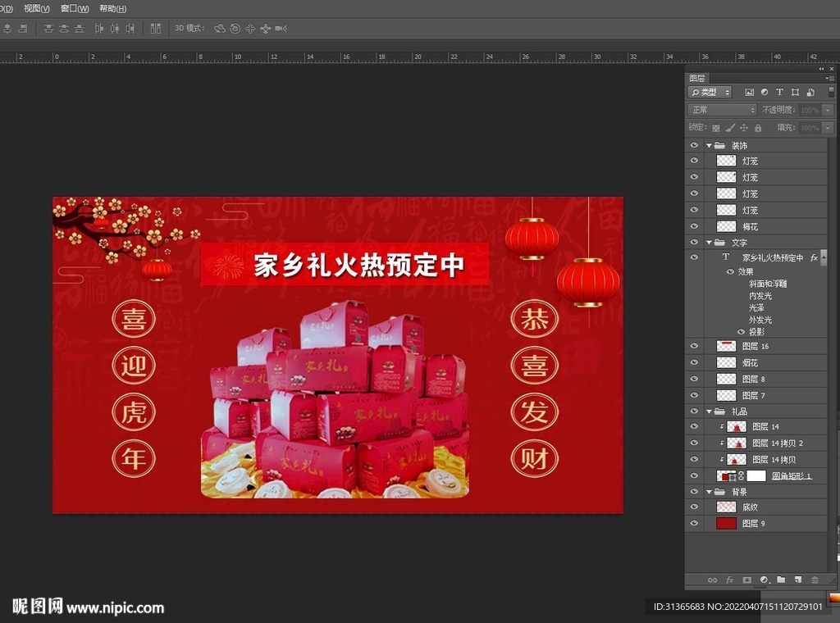
Task: Hide the 装饰 group visibility eye
Action: point(694,145)
